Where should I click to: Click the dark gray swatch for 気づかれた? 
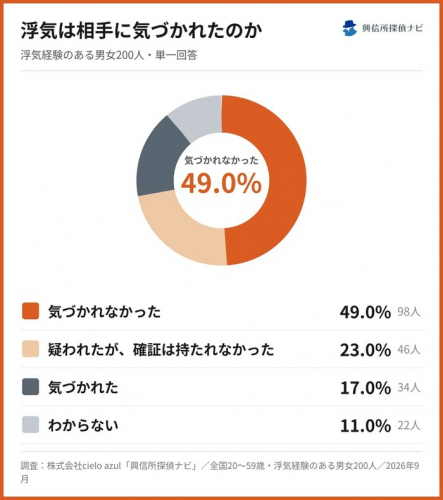(x=30, y=387)
